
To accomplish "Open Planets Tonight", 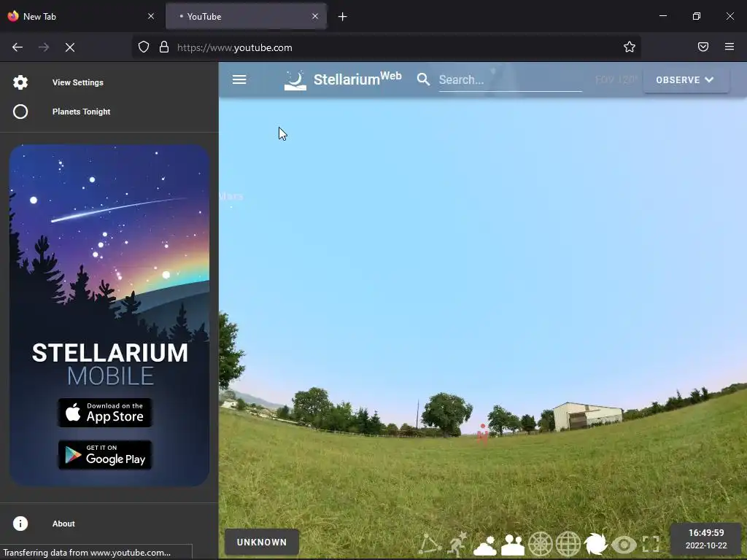I will [x=109, y=112].
